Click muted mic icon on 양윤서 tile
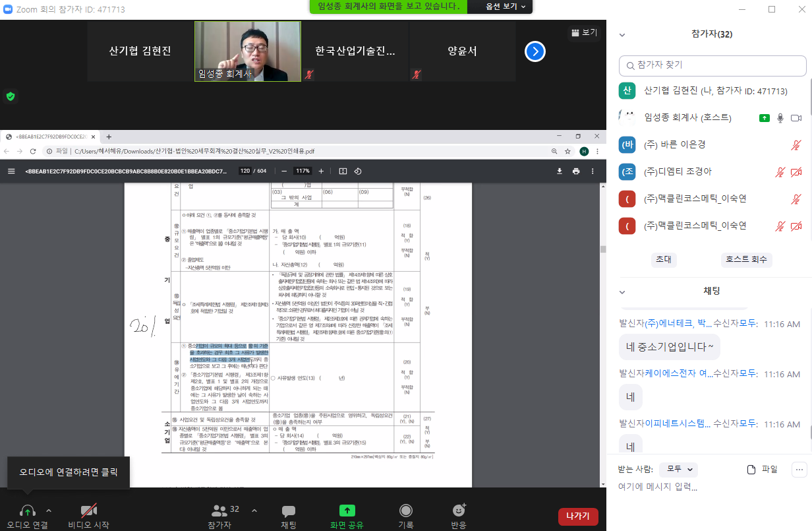The width and height of the screenshot is (812, 531). click(x=417, y=75)
